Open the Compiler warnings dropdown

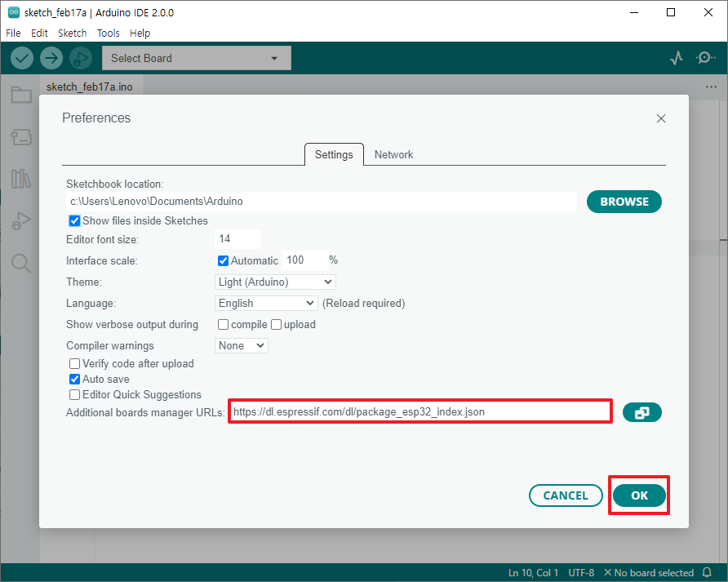click(241, 345)
